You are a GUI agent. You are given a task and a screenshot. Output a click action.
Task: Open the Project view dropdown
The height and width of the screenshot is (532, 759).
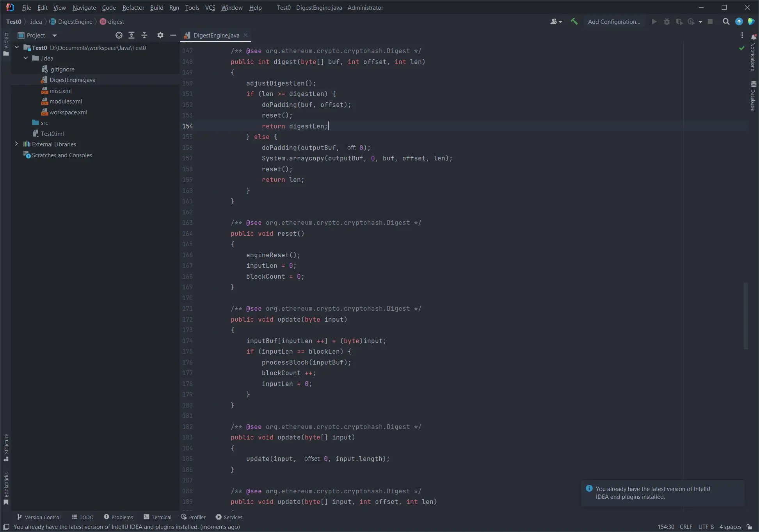coord(55,35)
